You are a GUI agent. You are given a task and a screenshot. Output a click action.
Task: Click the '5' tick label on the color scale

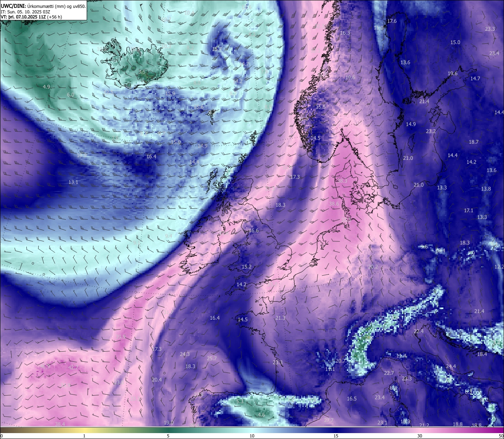pos(168,436)
